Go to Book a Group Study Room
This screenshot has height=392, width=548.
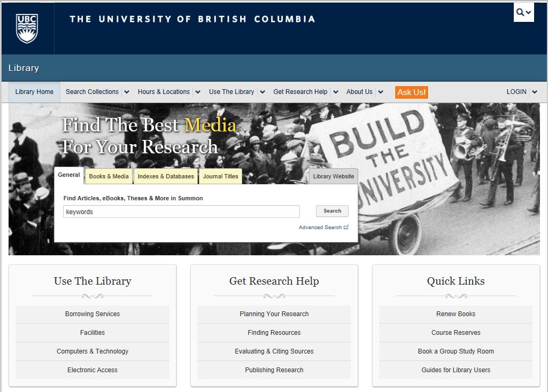(x=456, y=351)
